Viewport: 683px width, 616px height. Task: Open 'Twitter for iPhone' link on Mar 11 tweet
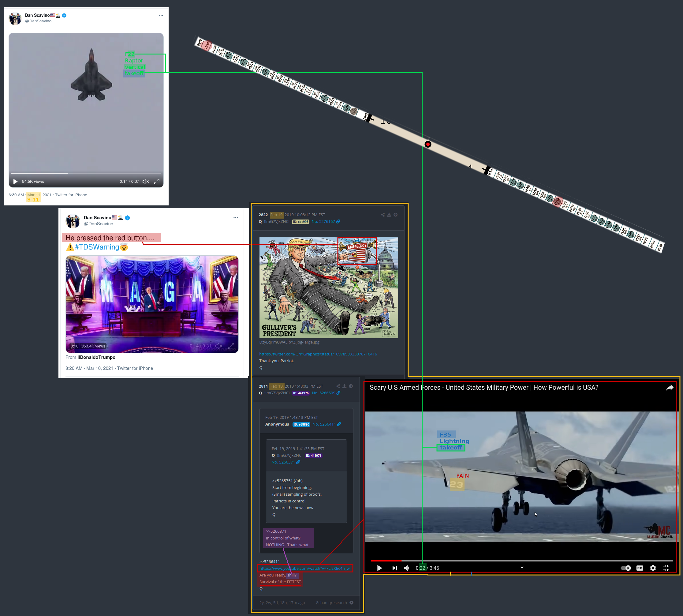click(71, 195)
